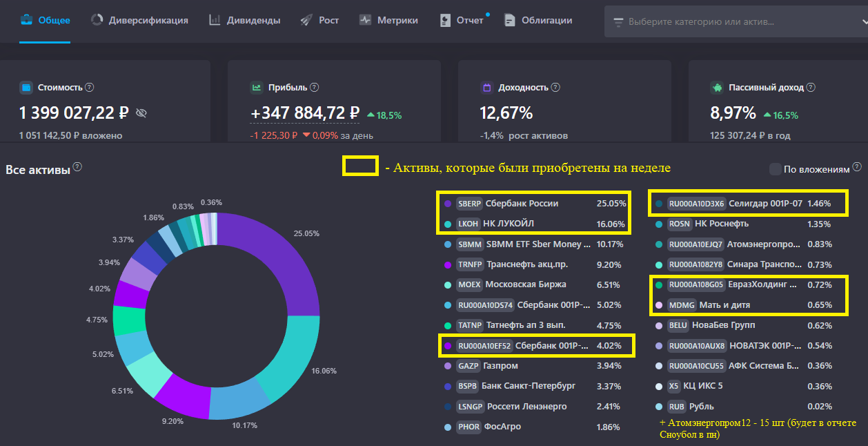Click the help icon next to Доходность
868x446 pixels.
[555, 88]
